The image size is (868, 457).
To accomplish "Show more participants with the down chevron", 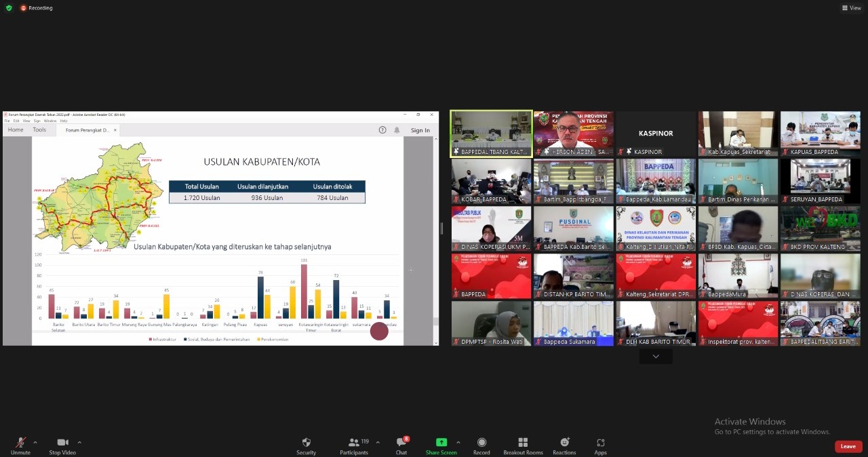I will [655, 356].
